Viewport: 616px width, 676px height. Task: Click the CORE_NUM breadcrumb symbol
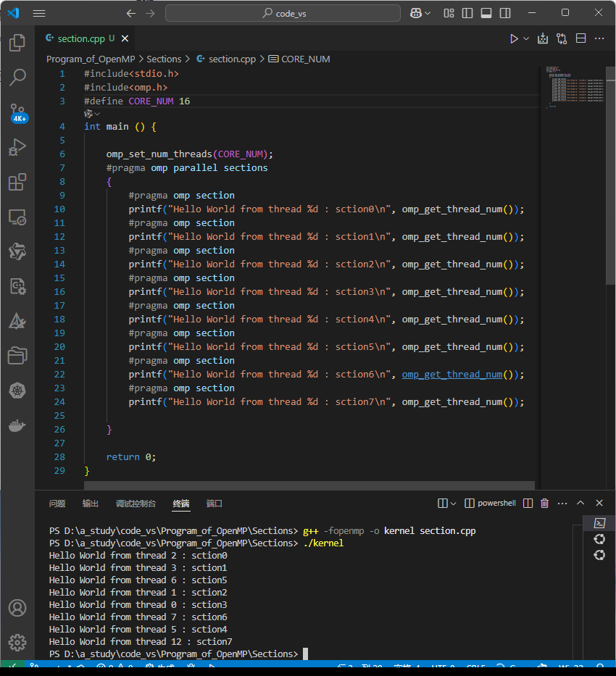pyautogui.click(x=299, y=59)
